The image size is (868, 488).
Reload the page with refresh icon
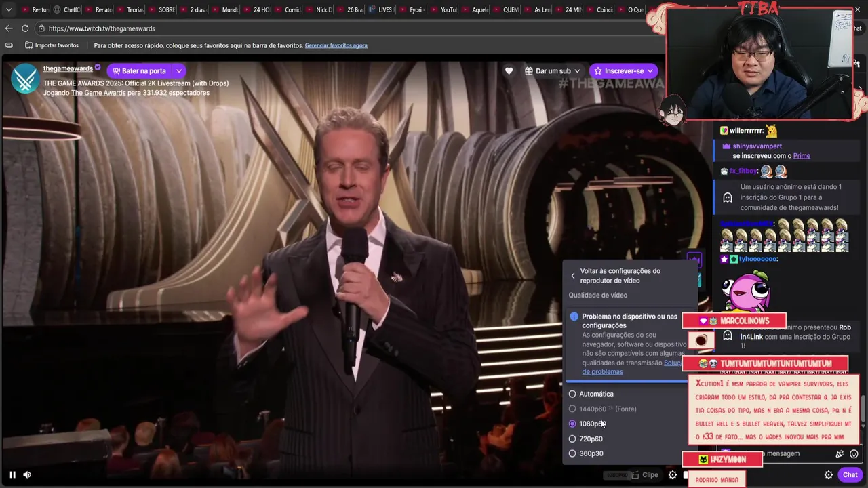point(25,28)
